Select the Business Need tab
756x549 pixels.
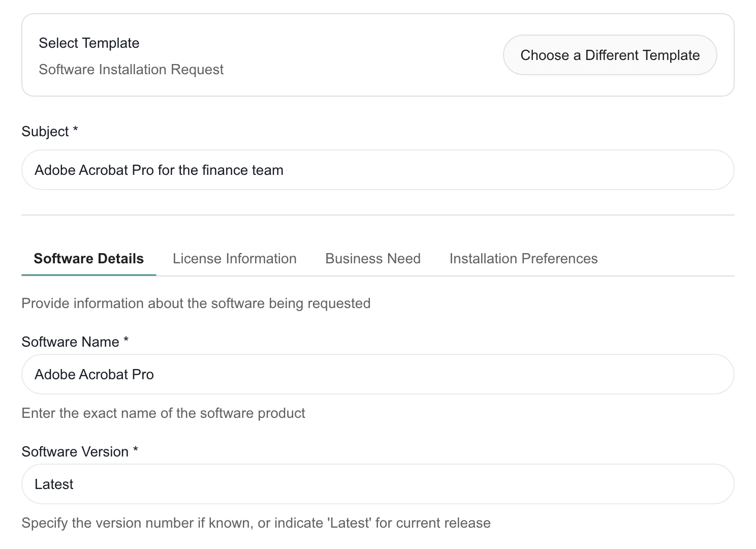(x=373, y=258)
